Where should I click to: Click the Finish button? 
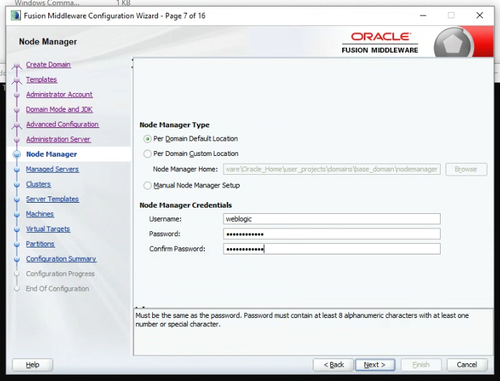point(421,365)
